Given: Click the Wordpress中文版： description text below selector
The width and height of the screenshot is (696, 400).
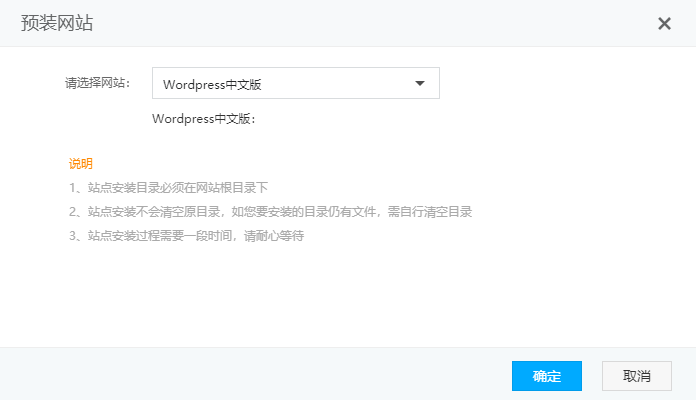Looking at the screenshot, I should (204, 119).
